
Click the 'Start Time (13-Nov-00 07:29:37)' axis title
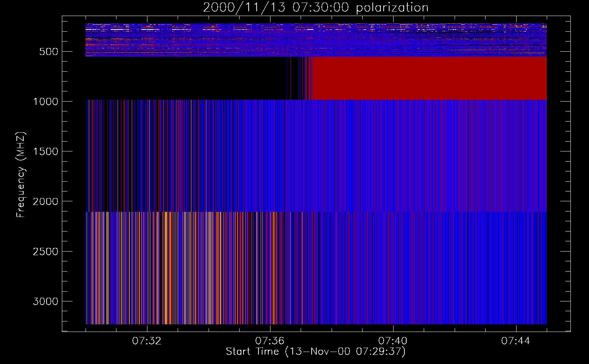(316, 352)
